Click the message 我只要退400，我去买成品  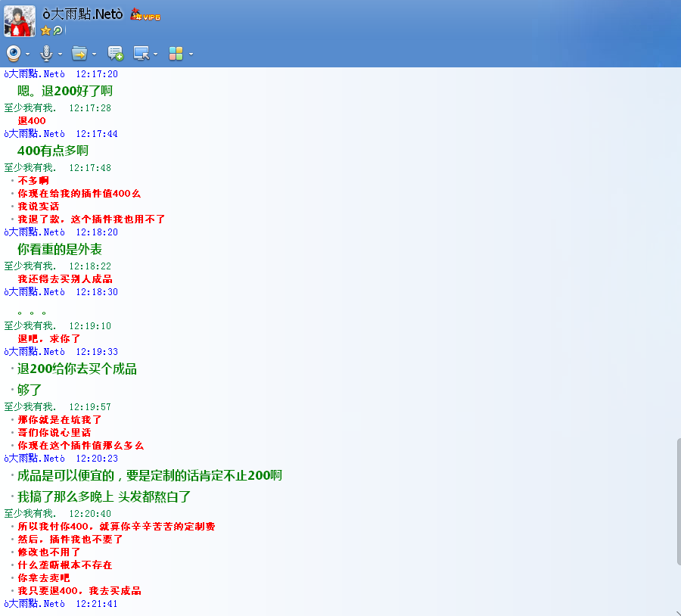(x=79, y=591)
